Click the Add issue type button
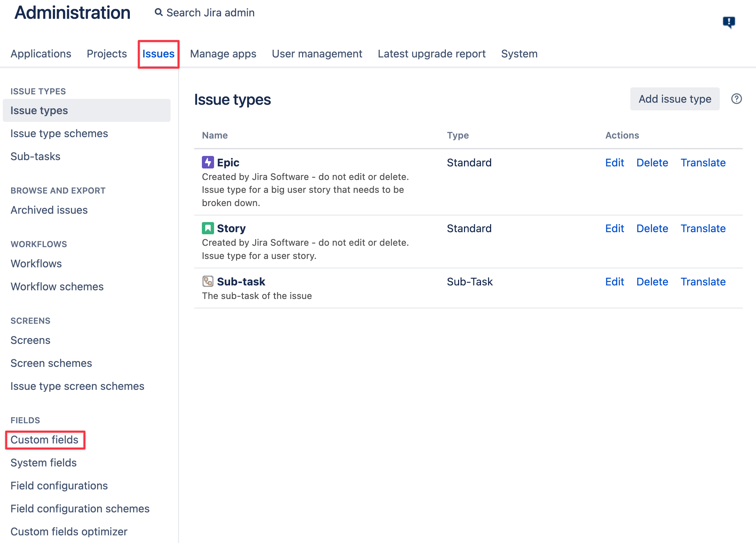This screenshot has width=756, height=543. (x=675, y=99)
